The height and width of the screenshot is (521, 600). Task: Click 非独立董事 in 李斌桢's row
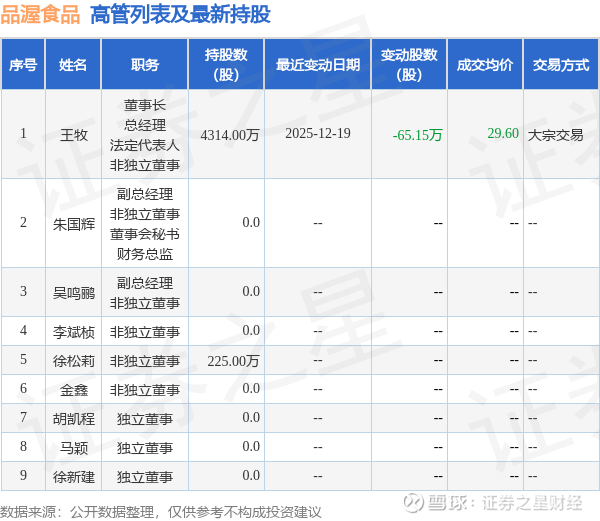145,332
